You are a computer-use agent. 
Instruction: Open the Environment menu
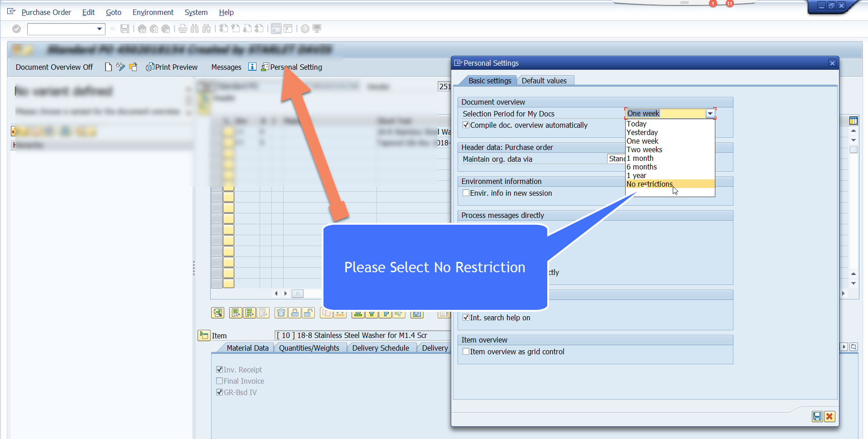point(153,12)
